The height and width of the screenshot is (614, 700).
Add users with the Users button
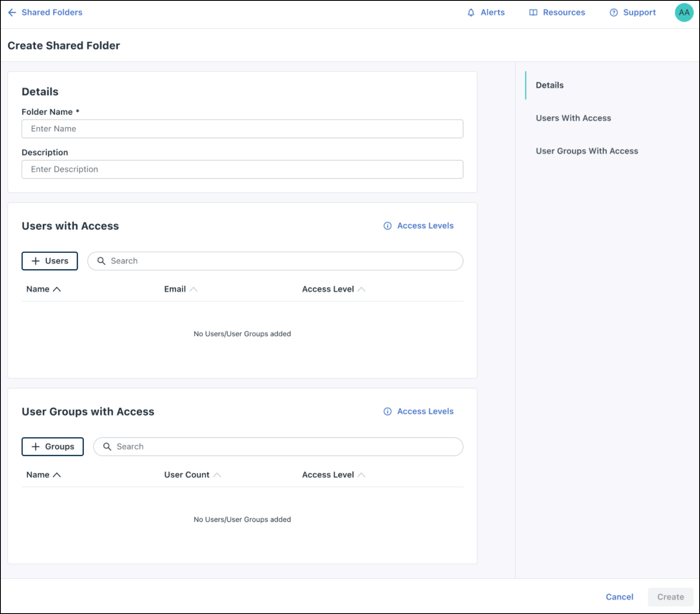[x=50, y=261]
